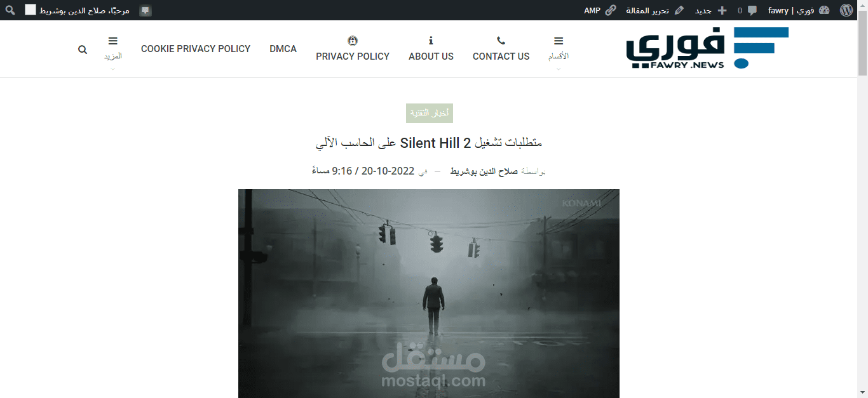Click the info icon above ABOUT US
Image resolution: width=868 pixels, height=398 pixels.
point(431,41)
